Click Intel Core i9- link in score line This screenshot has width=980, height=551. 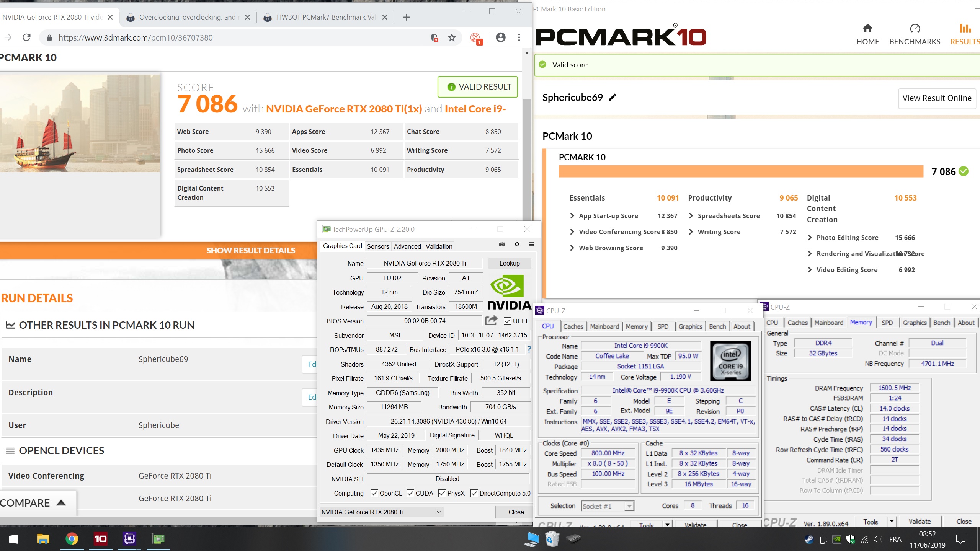(475, 109)
